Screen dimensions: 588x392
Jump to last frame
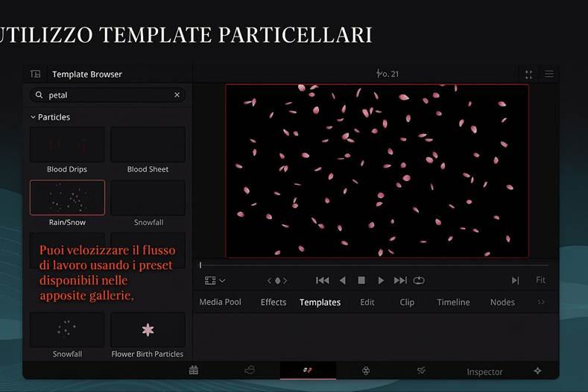click(x=400, y=280)
